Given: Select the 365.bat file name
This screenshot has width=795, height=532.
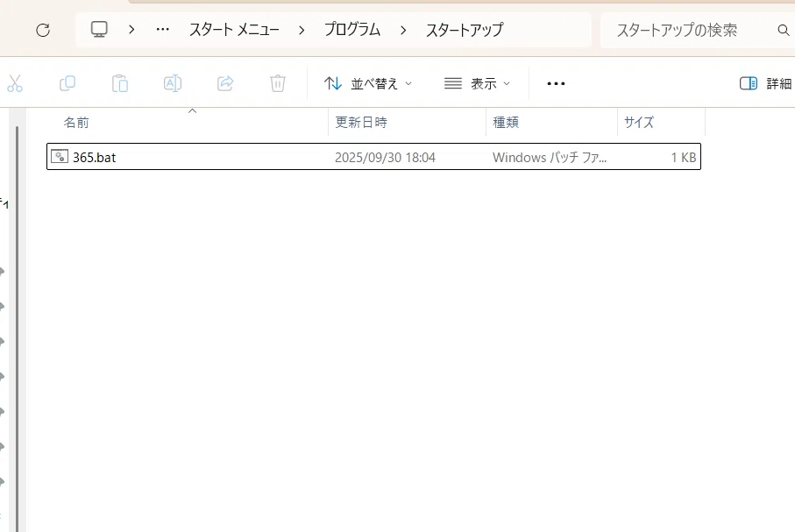Looking at the screenshot, I should coord(95,157).
